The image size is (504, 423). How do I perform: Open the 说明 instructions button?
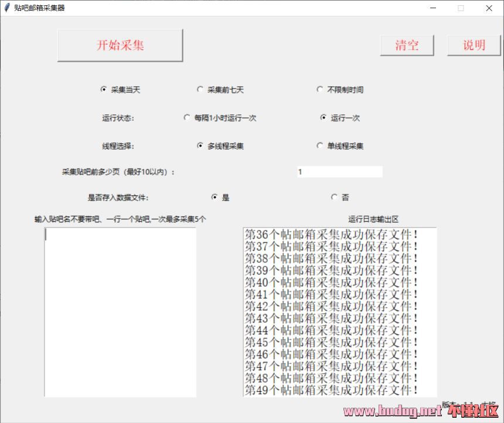coord(474,45)
